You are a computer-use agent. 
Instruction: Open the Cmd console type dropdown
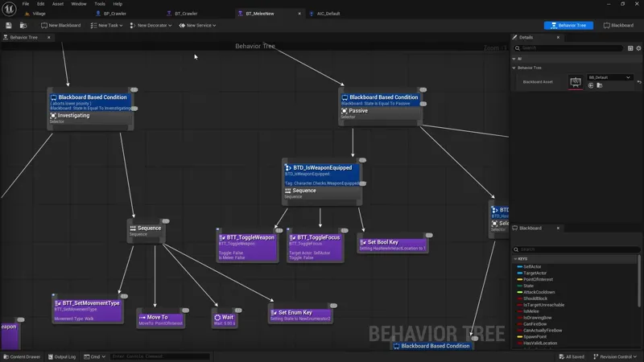(x=94, y=356)
